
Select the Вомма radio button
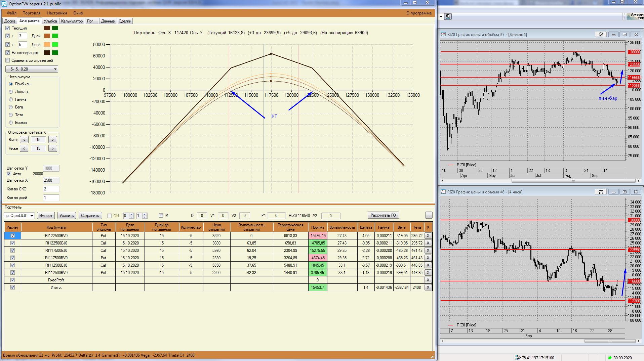(x=11, y=123)
